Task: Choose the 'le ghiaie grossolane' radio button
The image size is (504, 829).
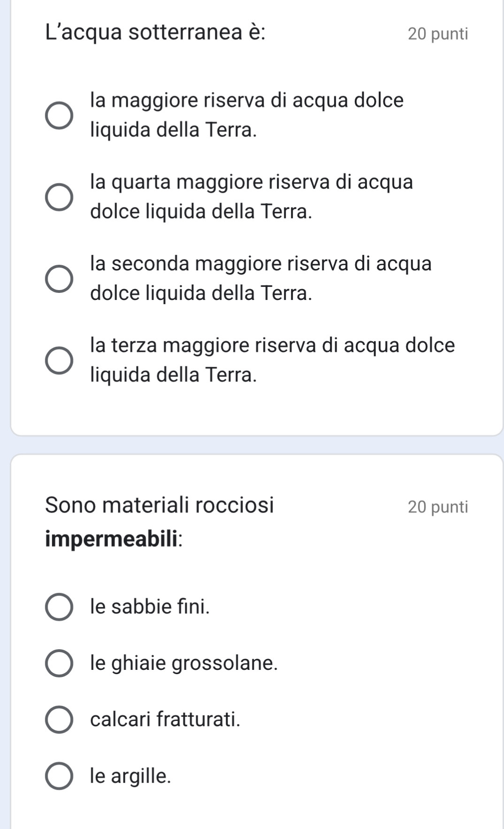Action: (x=59, y=663)
